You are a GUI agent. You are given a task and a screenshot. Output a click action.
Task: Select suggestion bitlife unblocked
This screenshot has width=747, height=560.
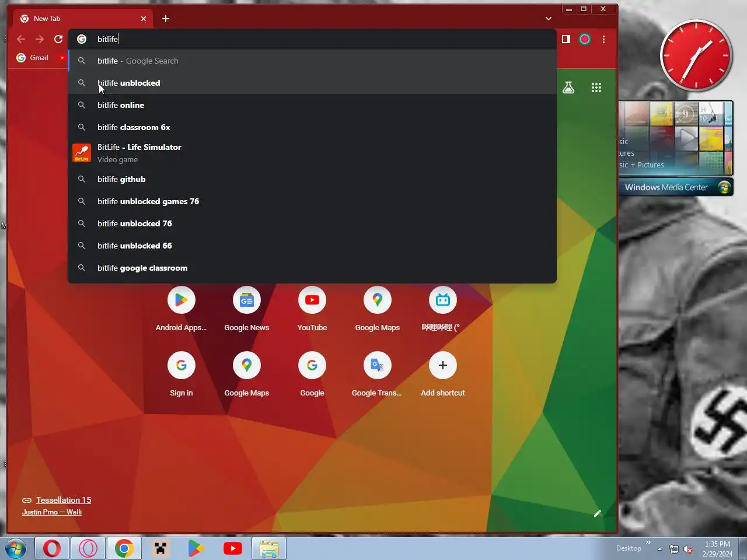click(x=312, y=83)
